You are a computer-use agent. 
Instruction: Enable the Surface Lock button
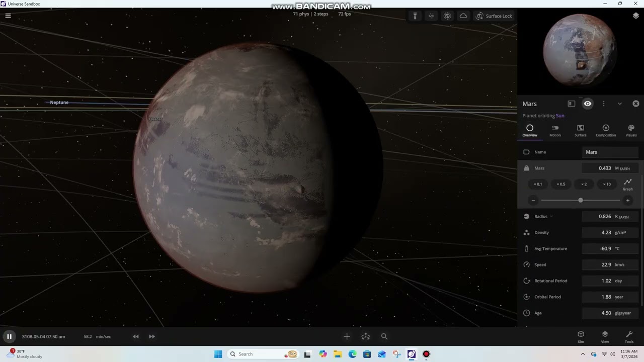pos(494,16)
